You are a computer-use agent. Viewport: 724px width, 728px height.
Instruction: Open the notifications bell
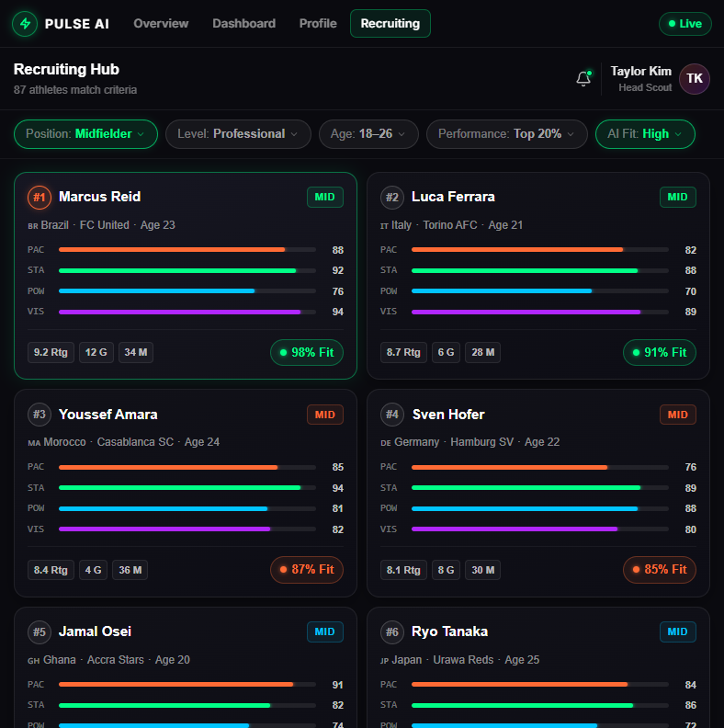point(583,79)
